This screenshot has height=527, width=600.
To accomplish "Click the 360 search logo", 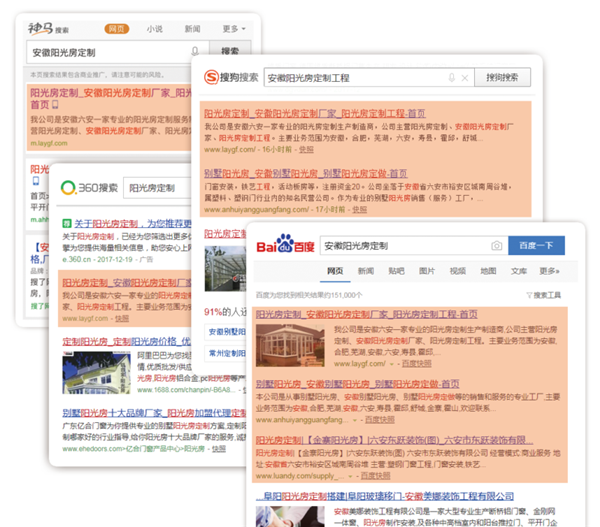I will tap(88, 186).
